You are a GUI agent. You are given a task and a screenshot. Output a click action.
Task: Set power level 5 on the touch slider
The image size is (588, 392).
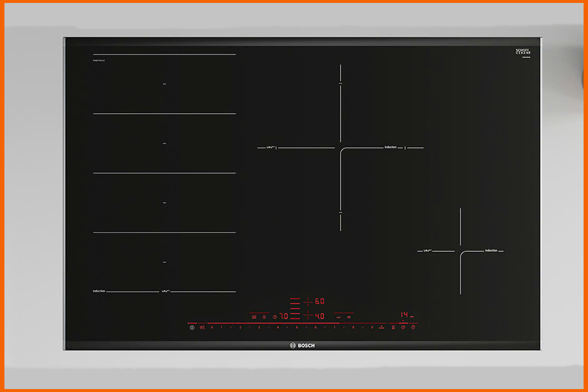(x=296, y=327)
